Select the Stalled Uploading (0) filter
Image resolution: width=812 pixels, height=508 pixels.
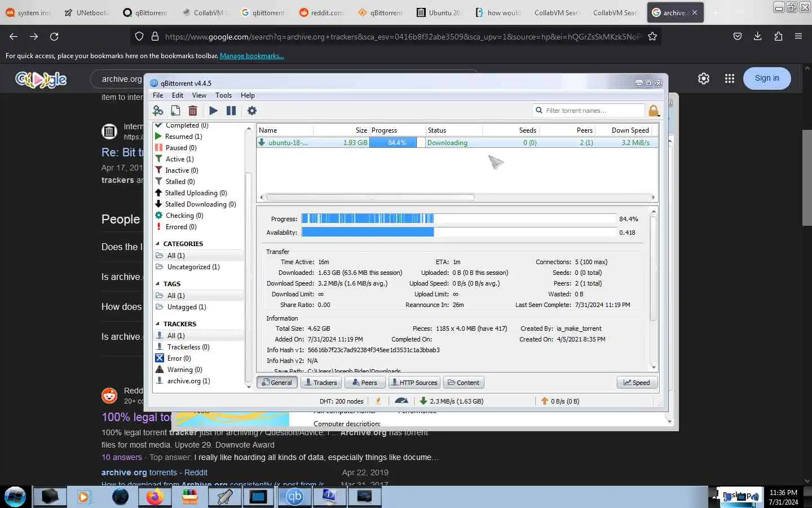pos(196,193)
